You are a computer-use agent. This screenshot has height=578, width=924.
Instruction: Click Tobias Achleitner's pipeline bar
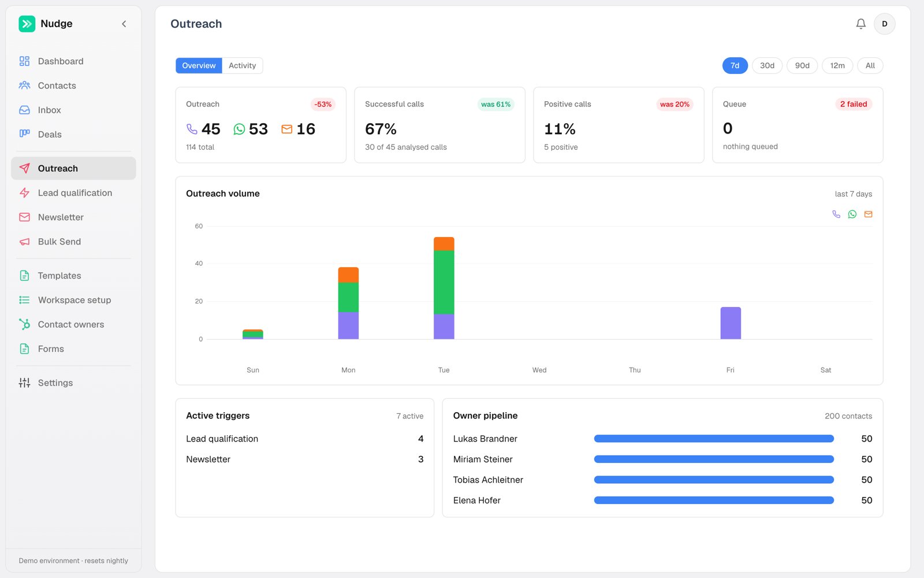(714, 480)
